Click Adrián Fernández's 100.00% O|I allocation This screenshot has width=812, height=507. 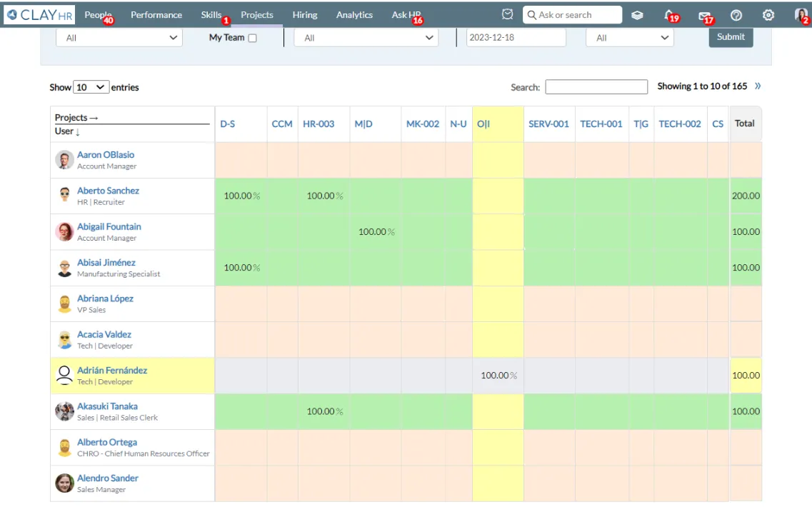[498, 376]
